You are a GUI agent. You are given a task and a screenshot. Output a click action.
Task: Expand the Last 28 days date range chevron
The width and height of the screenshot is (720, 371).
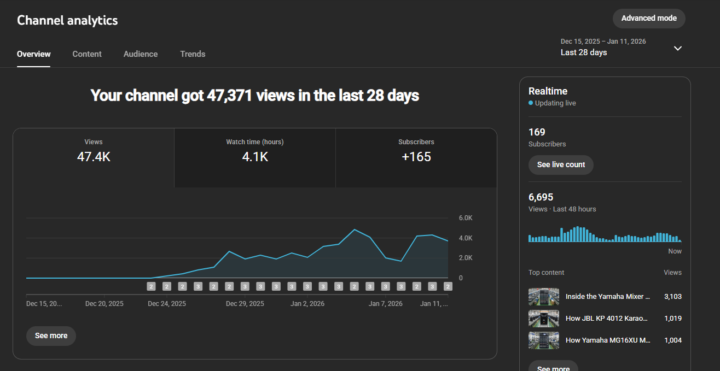pyautogui.click(x=678, y=48)
